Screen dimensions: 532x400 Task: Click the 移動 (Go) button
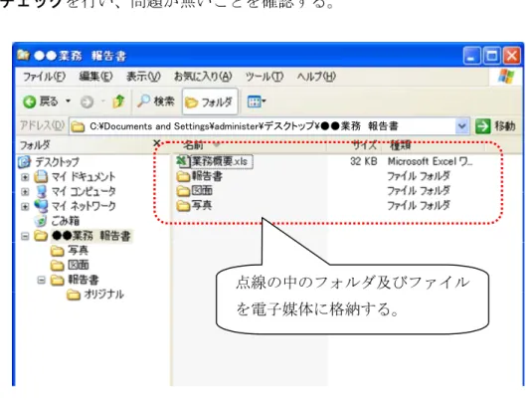pos(495,126)
